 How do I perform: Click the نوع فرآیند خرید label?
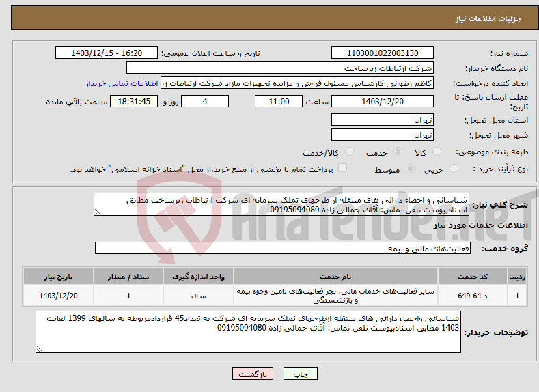tap(501, 169)
